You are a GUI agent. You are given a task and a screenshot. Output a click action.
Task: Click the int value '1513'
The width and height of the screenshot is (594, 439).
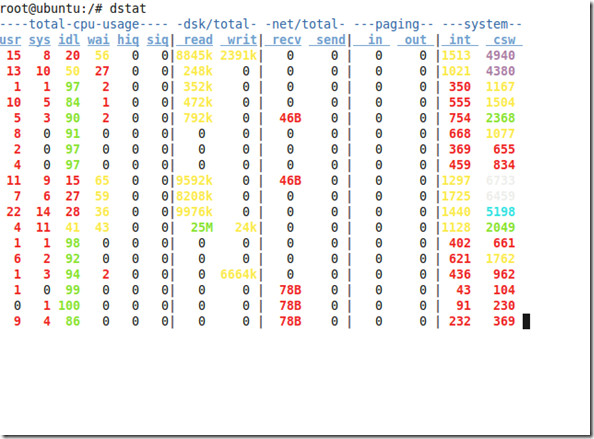point(456,56)
